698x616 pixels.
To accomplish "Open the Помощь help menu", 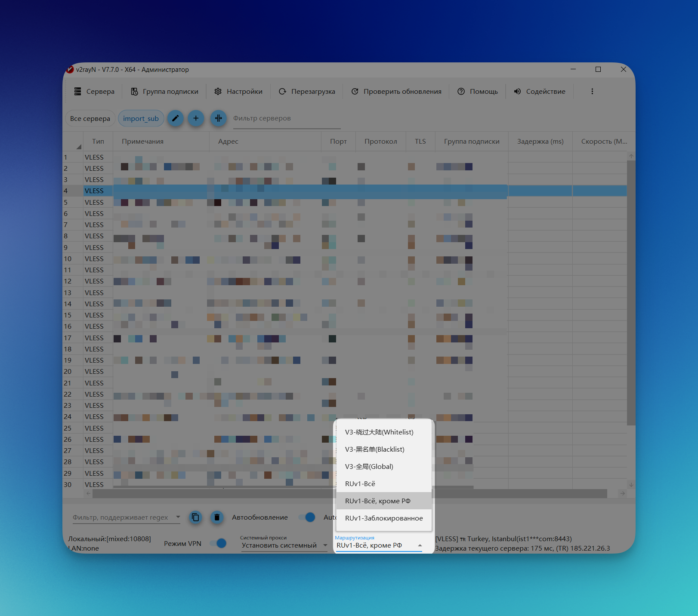I will (478, 92).
